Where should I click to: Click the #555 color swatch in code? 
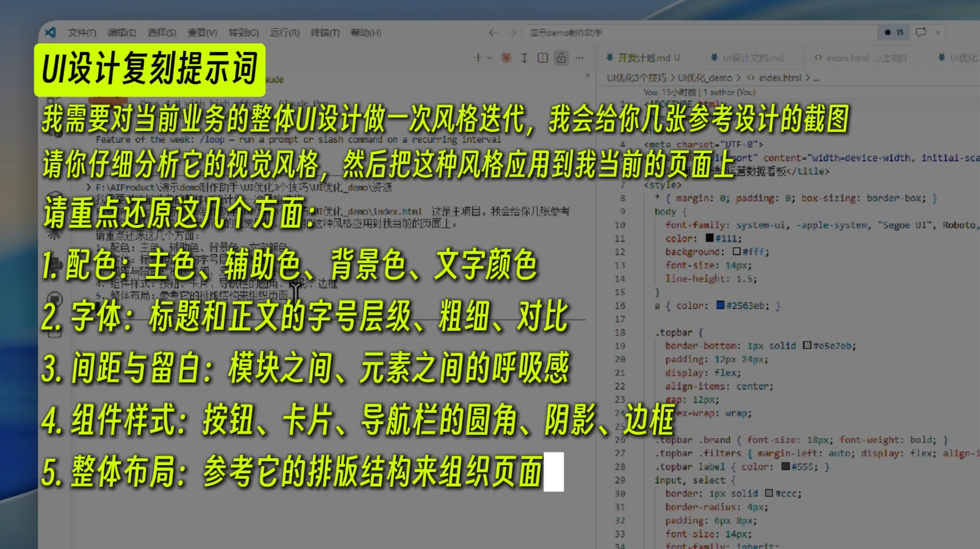tap(786, 466)
